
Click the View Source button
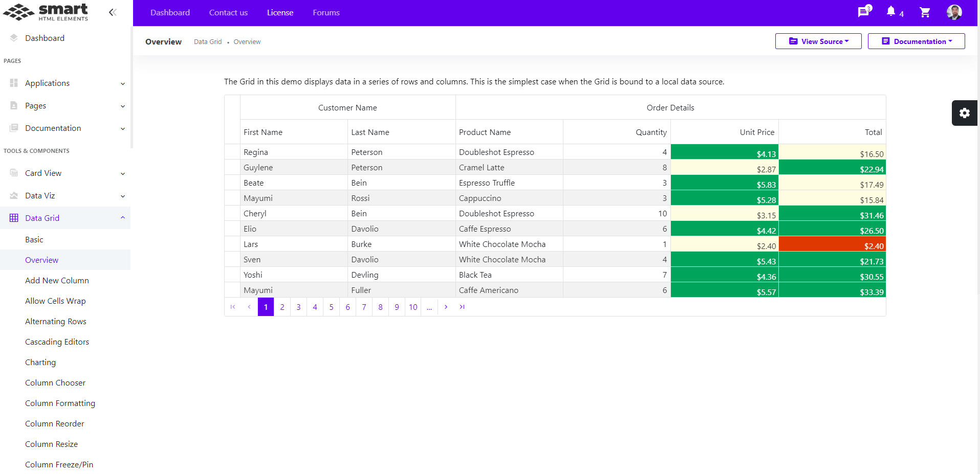818,41
